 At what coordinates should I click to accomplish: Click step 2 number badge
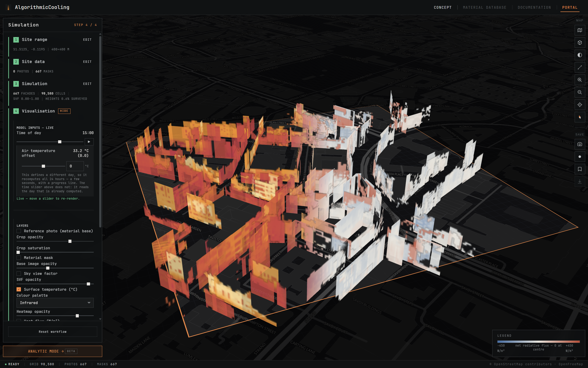click(x=16, y=62)
